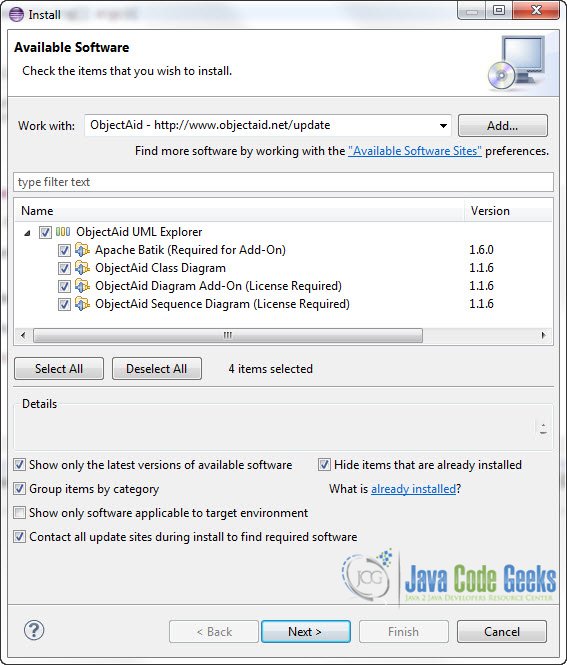
Task: Click the ObjectAid Diagram Add-On feature icon
Action: (82, 286)
